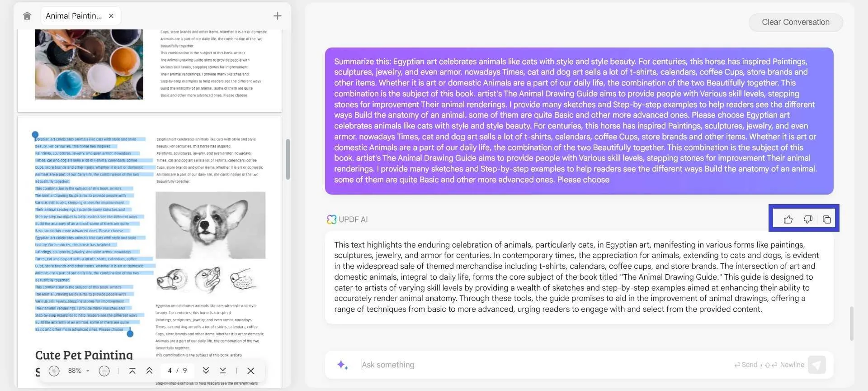Open the 88% zoom level dropdown
The width and height of the screenshot is (868, 391).
[78, 371]
